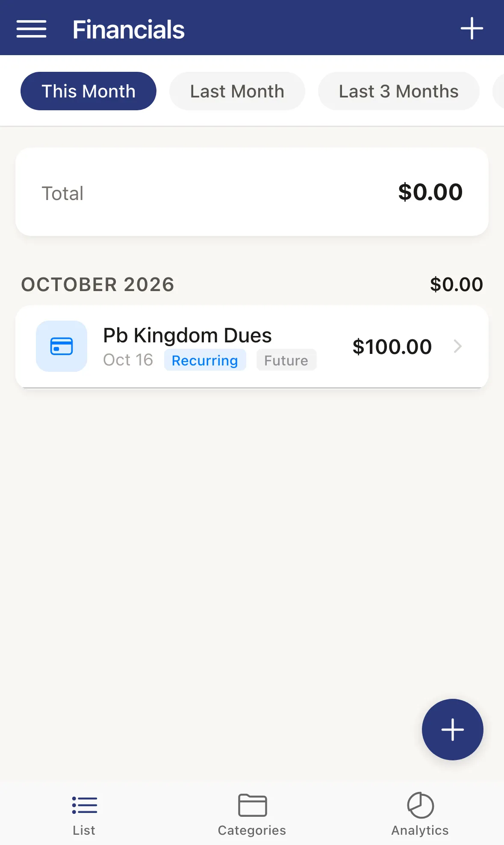The image size is (504, 845).
Task: Select the Last 3 Months filter
Action: tap(398, 91)
